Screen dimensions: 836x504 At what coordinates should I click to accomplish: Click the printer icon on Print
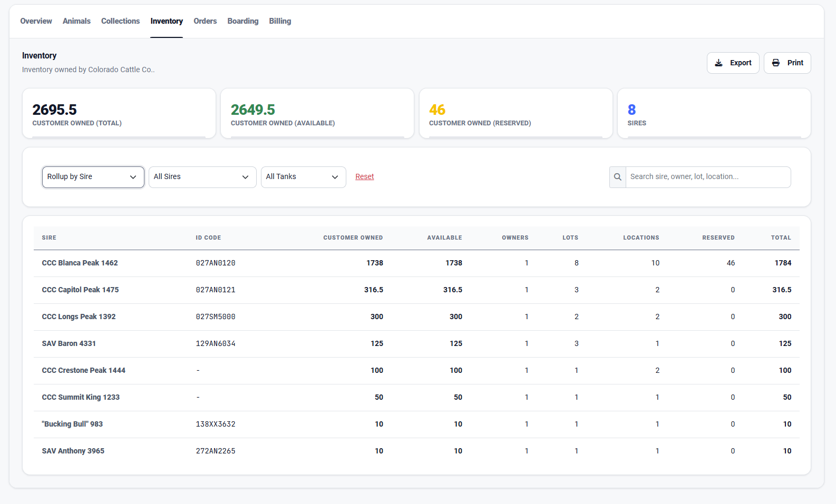776,63
